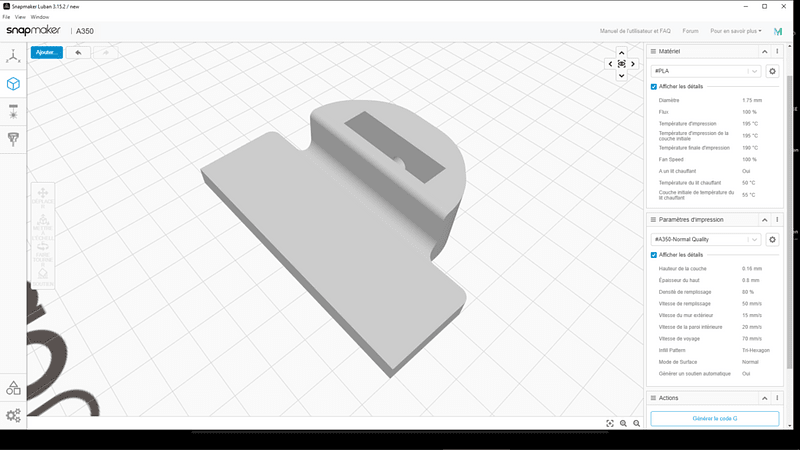Open print settings gear beside A350-Normal Quality
Image resolution: width=800 pixels, height=450 pixels.
tap(772, 239)
